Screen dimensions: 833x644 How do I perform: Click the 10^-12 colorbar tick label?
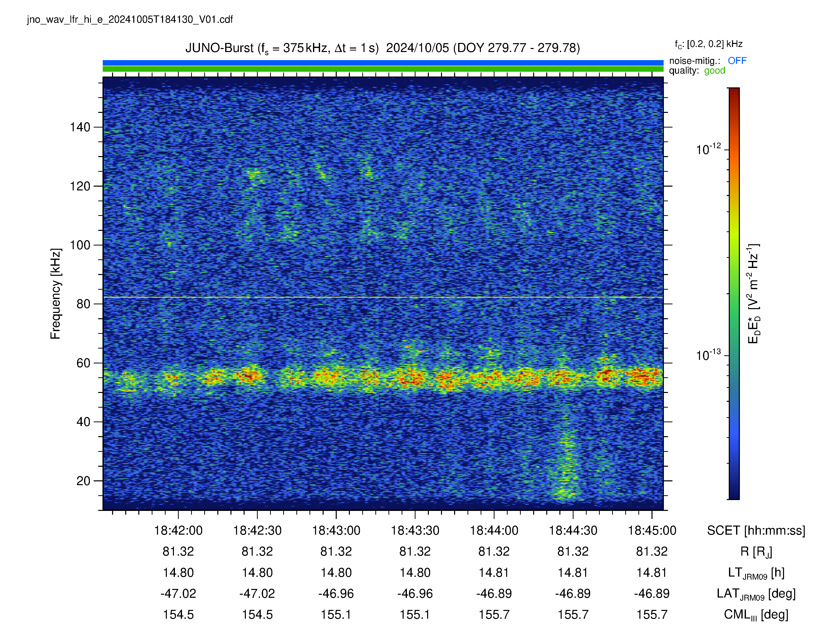coord(708,149)
